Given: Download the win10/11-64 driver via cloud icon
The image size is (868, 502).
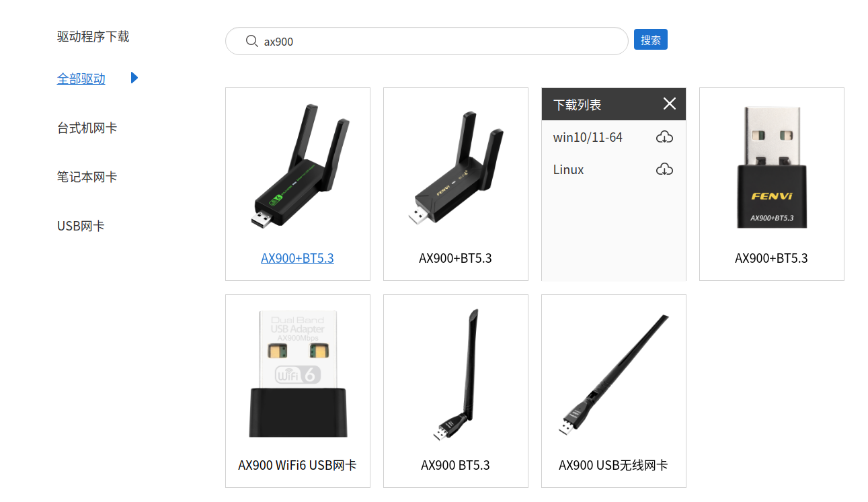Looking at the screenshot, I should click(664, 137).
